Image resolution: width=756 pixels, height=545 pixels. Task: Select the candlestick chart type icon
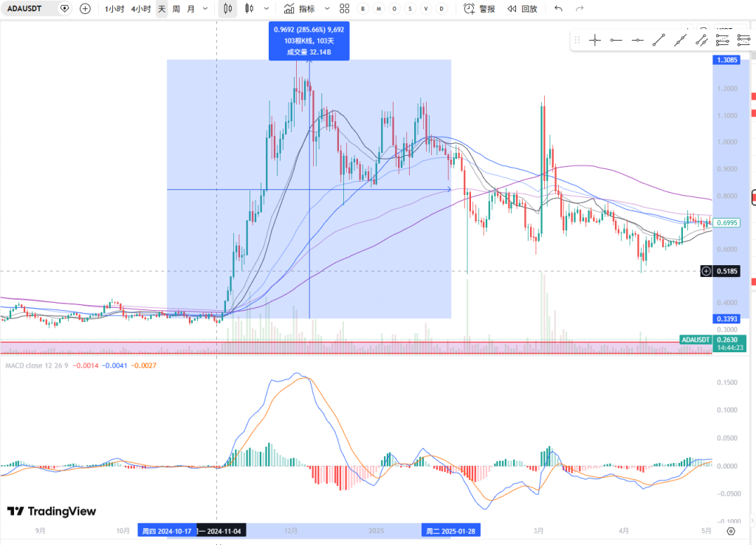pyautogui.click(x=228, y=9)
